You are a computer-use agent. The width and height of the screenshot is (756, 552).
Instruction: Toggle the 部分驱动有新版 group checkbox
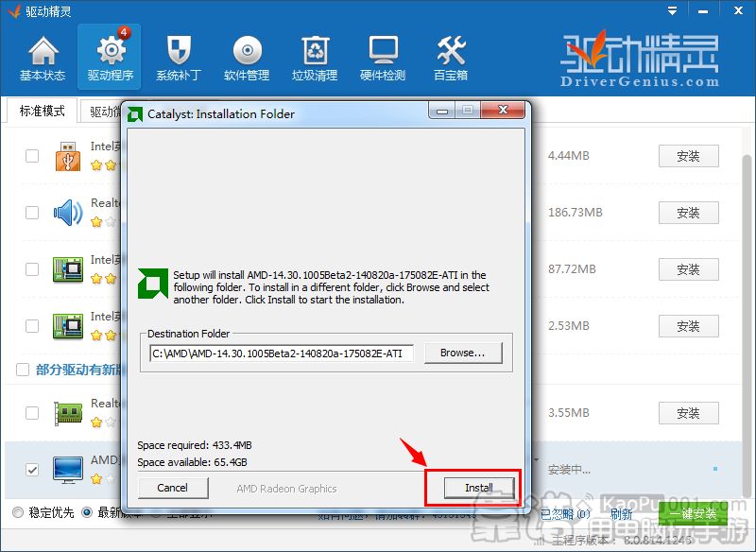(x=23, y=370)
